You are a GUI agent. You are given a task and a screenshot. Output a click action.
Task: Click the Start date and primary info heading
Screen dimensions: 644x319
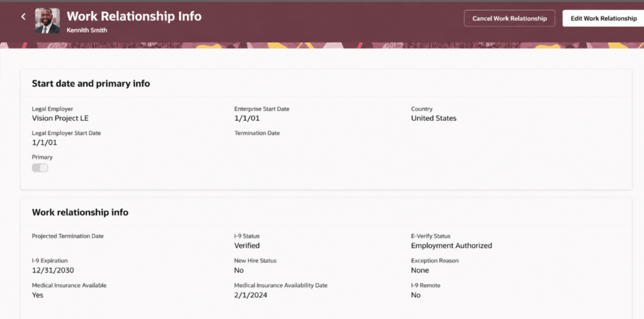tap(91, 84)
